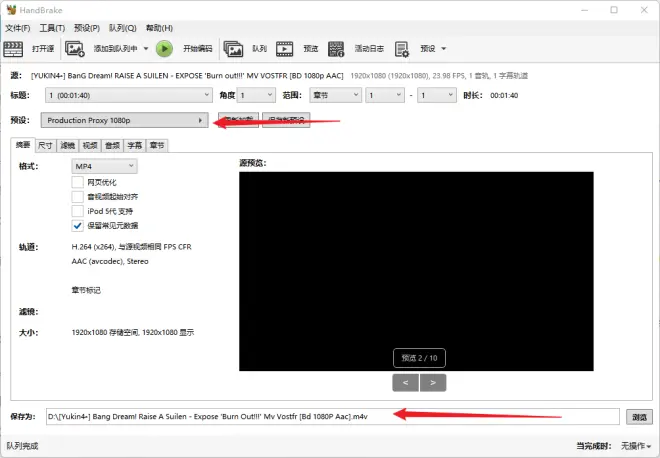Viewport: 660px width, 458px height.
Task: Switch to the 滤镜 tab
Action: coord(67,146)
